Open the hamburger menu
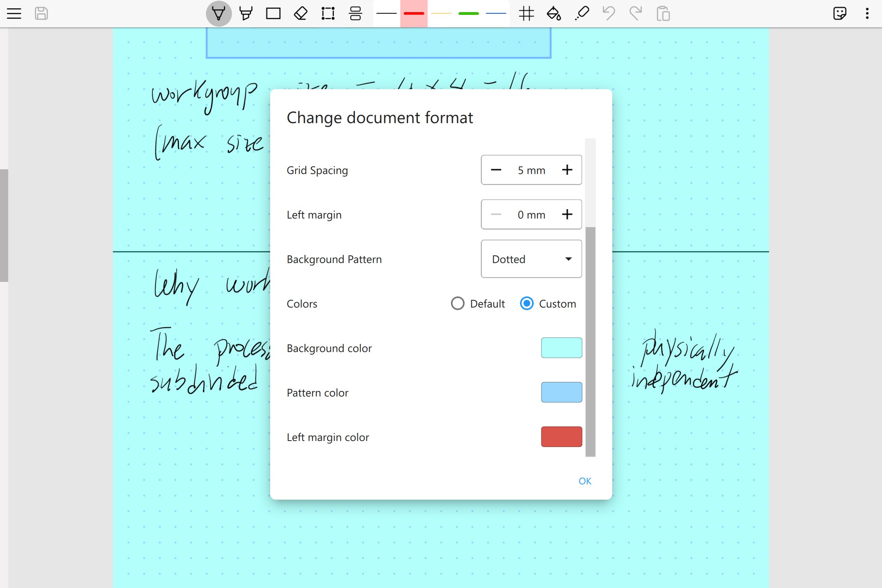 click(x=14, y=13)
